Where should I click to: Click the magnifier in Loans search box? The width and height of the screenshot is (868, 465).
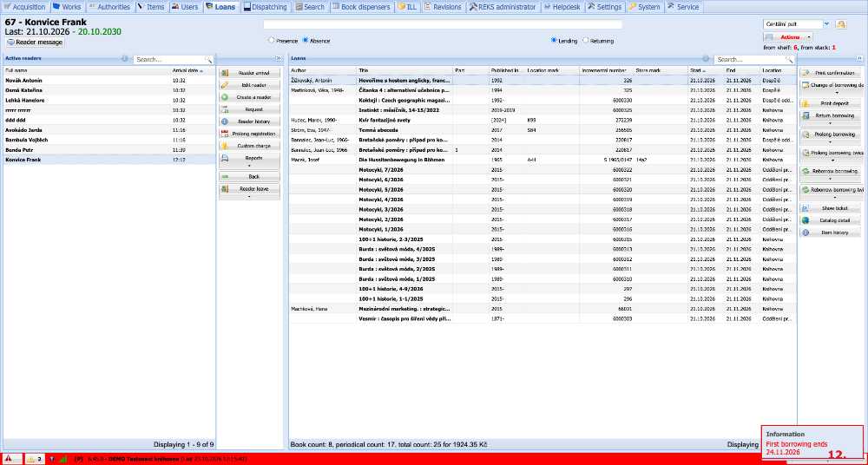[788, 59]
